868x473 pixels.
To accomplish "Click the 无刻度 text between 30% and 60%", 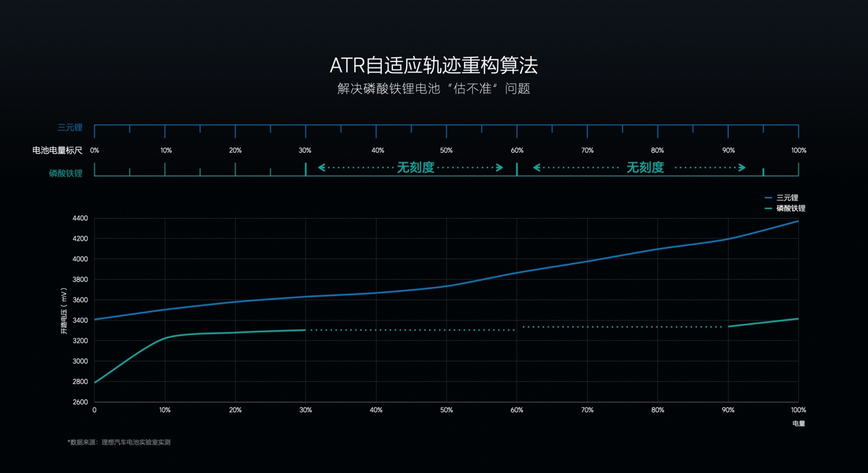I will [x=416, y=167].
